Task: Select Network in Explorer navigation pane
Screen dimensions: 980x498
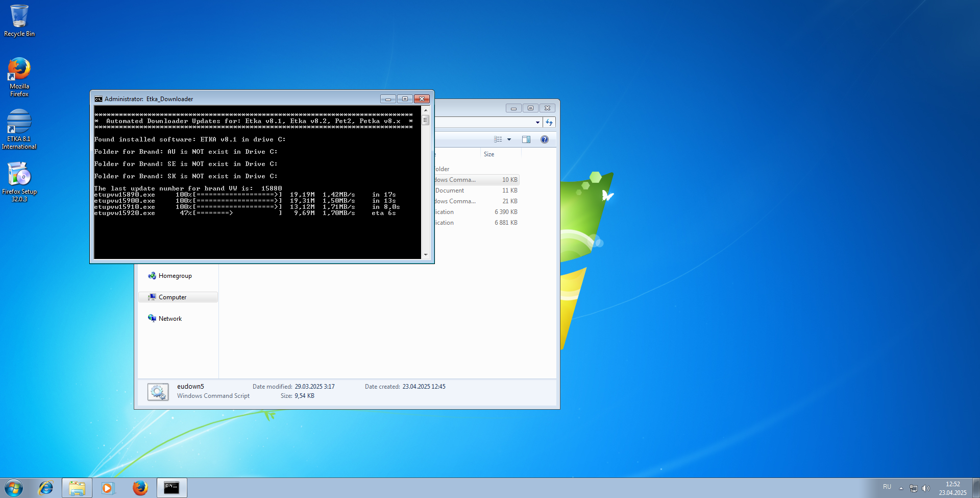Action: point(170,319)
